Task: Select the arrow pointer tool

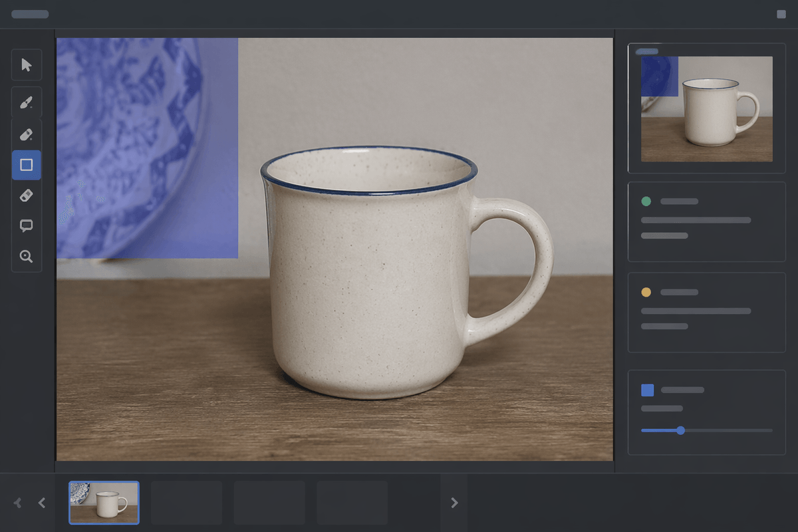Action: point(27,65)
